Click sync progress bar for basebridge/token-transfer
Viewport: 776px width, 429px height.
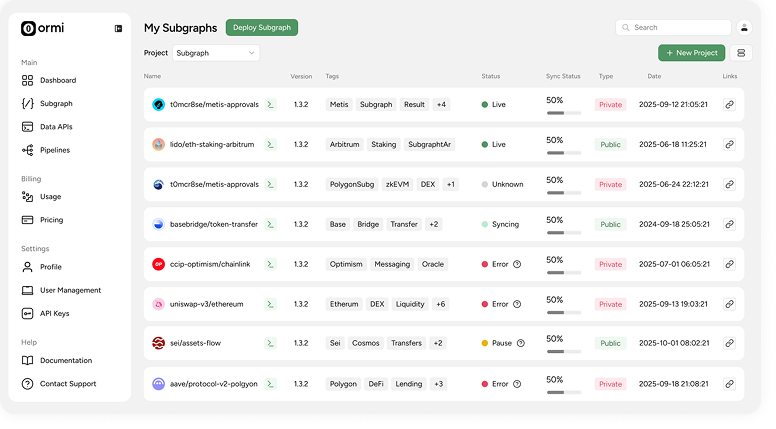pos(564,233)
